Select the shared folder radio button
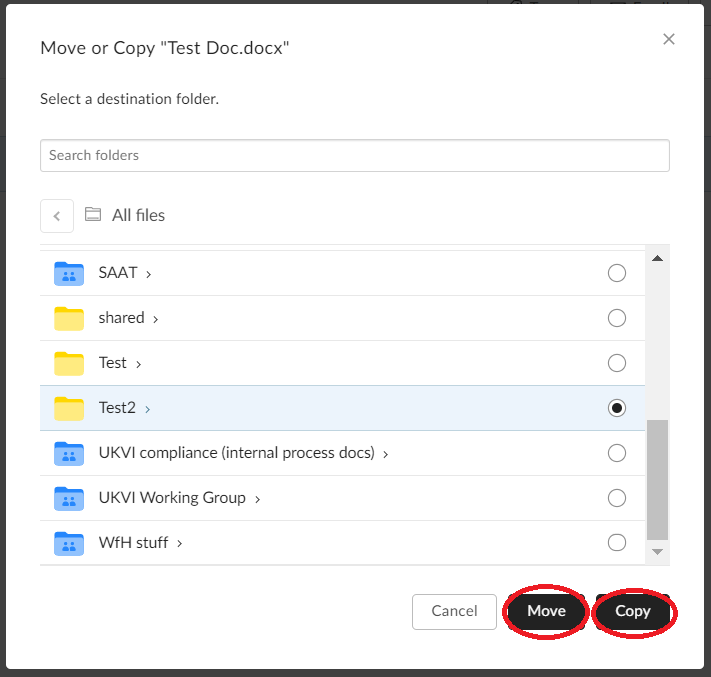Image resolution: width=711 pixels, height=677 pixels. [x=617, y=318]
